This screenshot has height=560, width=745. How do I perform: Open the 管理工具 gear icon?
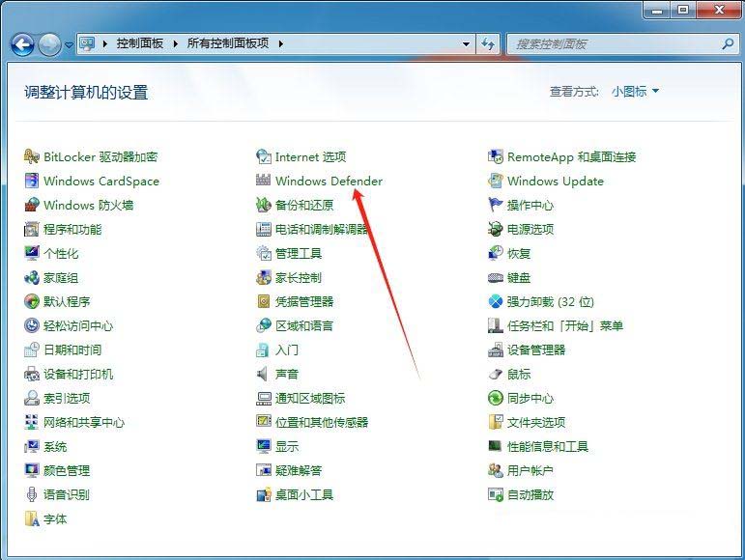263,253
